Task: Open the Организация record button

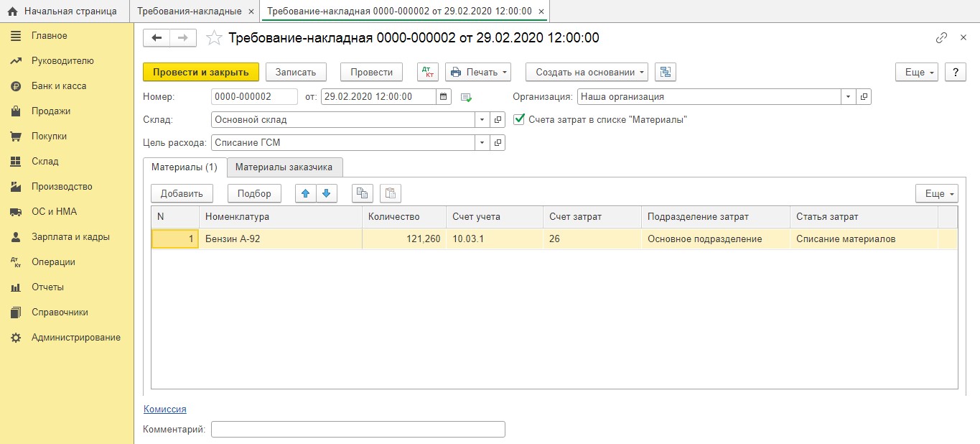Action: click(864, 96)
